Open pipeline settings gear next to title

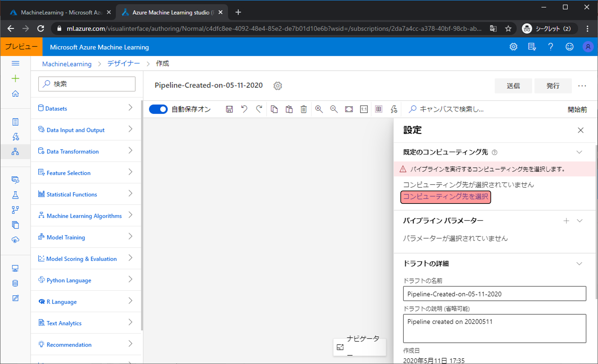click(278, 86)
